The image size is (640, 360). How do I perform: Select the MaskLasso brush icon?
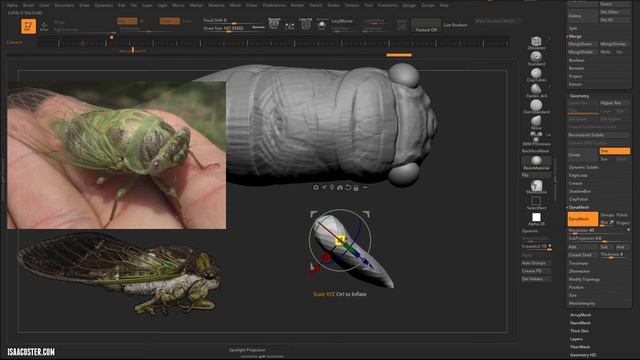tap(536, 187)
